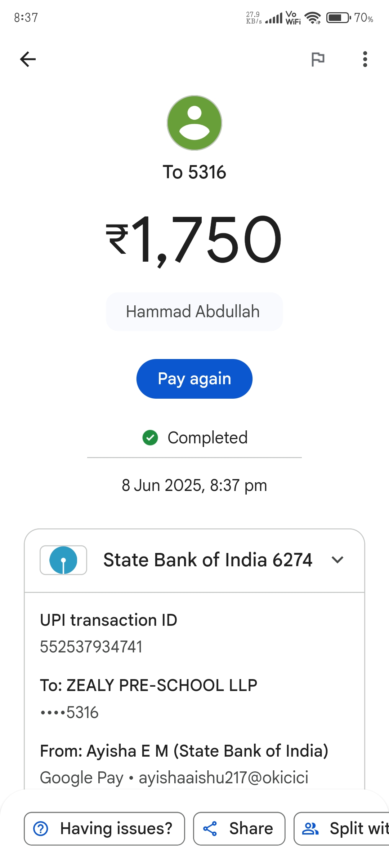Tap the Having issues? button
Screen dimensions: 389x868
click(104, 828)
